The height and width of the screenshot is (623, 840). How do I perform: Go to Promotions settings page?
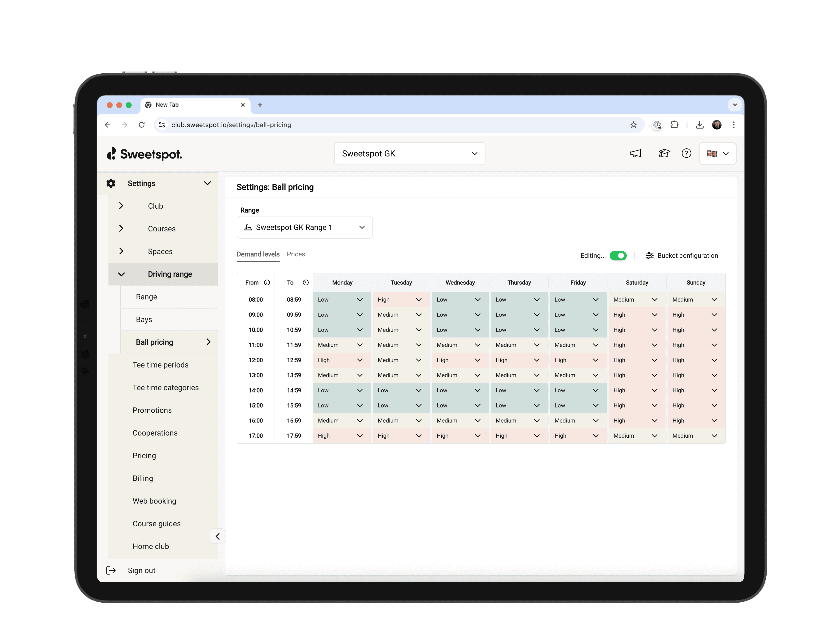[152, 410]
